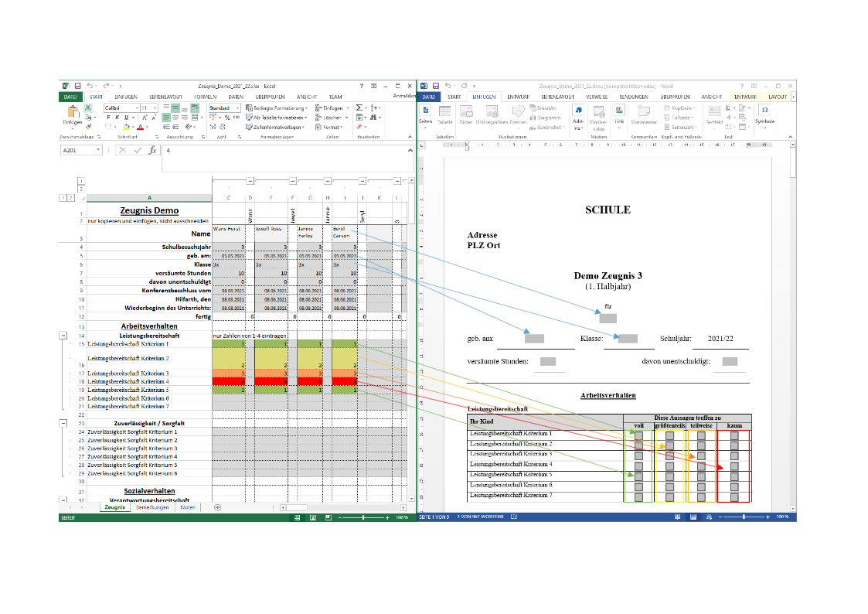Click Excel's insert function fx button
The image size is (868, 614).
tap(152, 150)
